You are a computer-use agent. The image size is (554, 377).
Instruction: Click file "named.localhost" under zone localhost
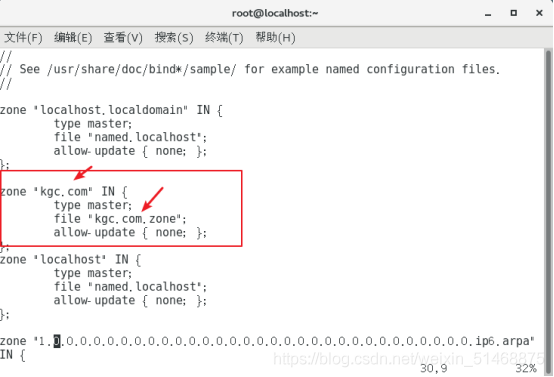tap(130, 287)
